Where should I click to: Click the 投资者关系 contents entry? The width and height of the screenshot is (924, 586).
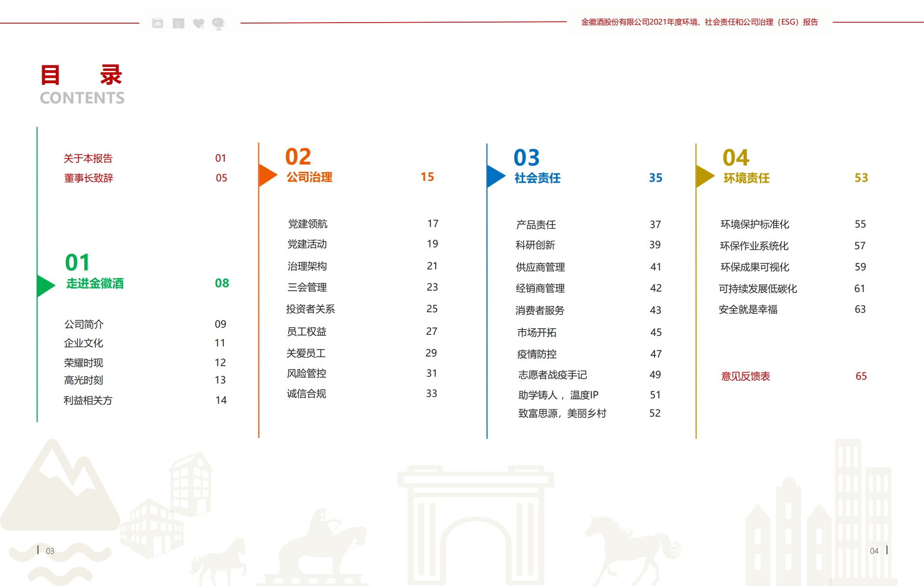(x=310, y=309)
